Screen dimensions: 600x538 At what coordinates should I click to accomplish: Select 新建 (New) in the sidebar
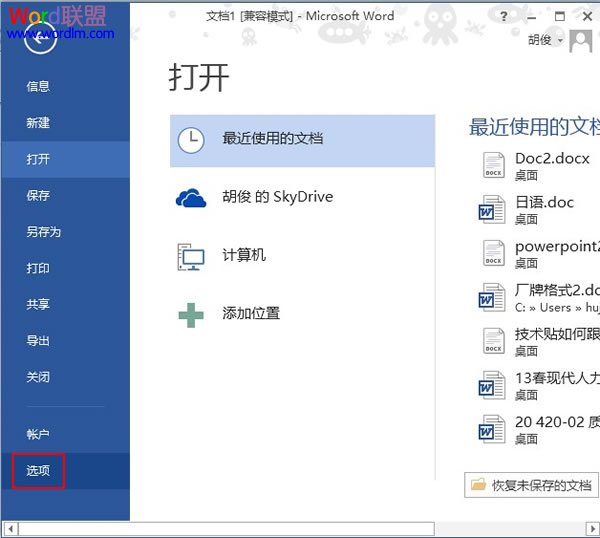(x=38, y=123)
